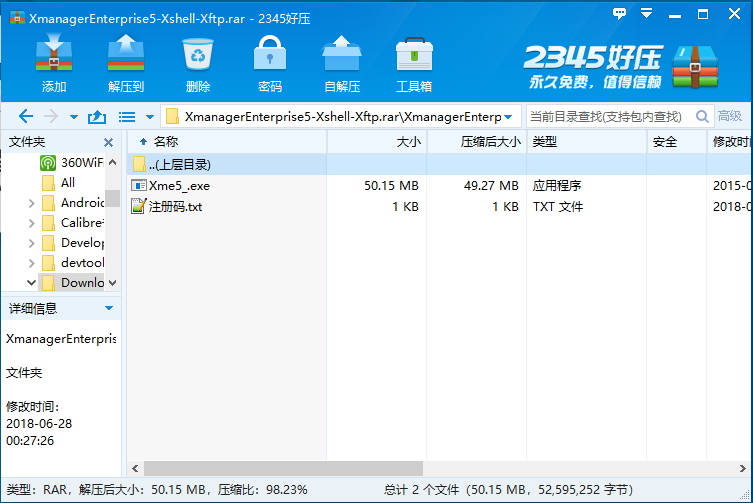Image resolution: width=753 pixels, height=503 pixels.
Task: Expand the address path dropdown arrow
Action: (x=509, y=116)
